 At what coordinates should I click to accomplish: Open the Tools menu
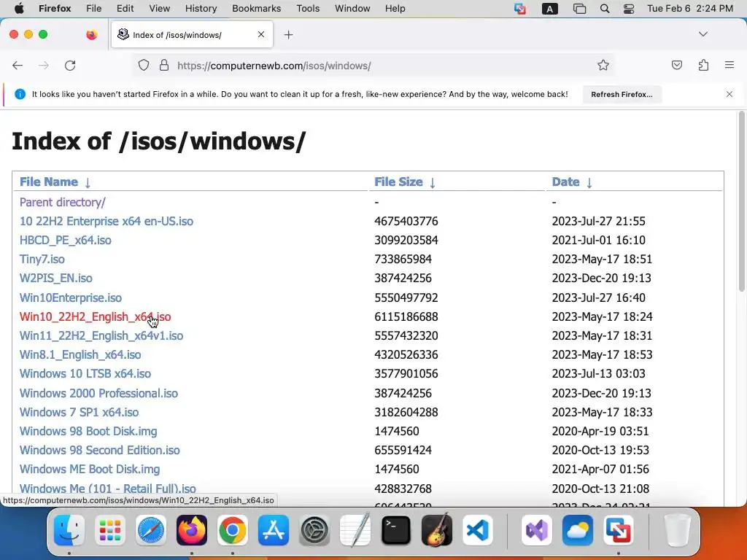coord(308,9)
